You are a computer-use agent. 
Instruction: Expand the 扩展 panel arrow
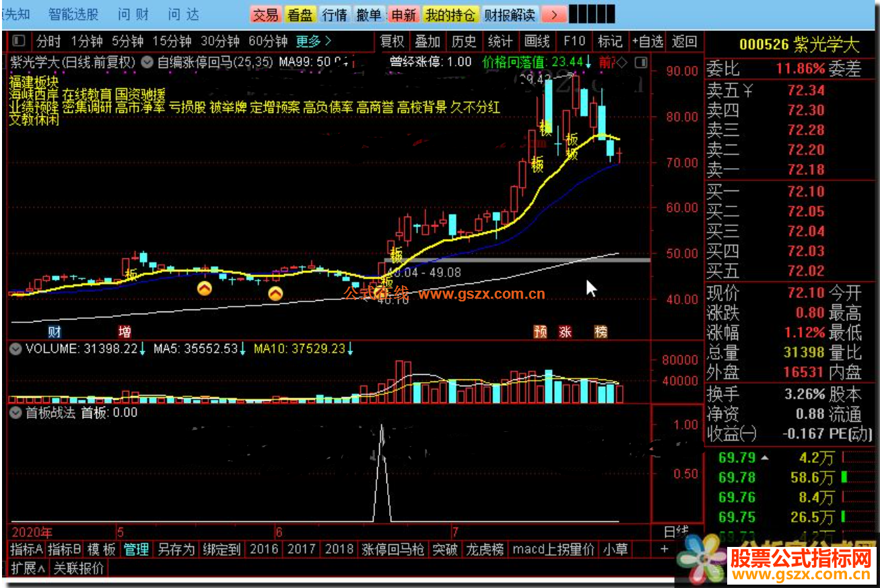click(x=29, y=568)
